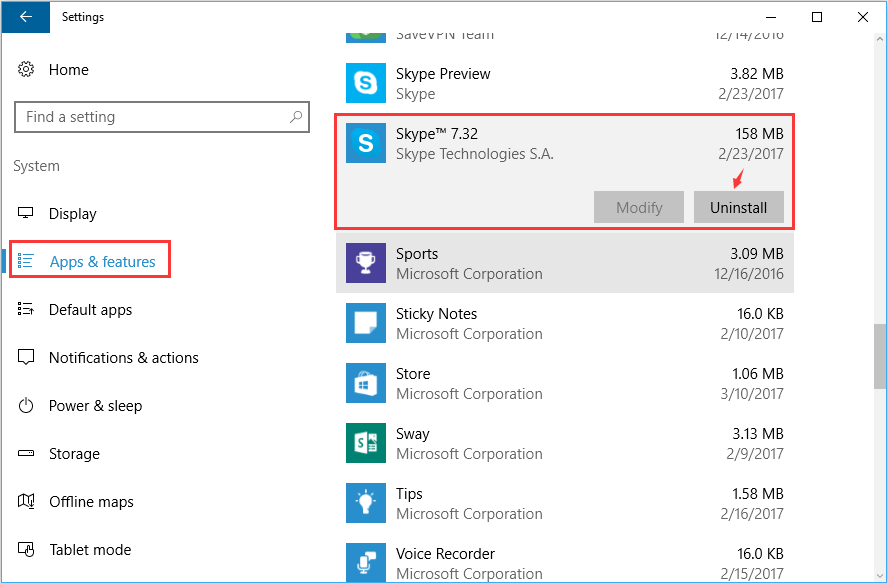Click the Notifications & actions speech bubble icon

[x=26, y=358]
